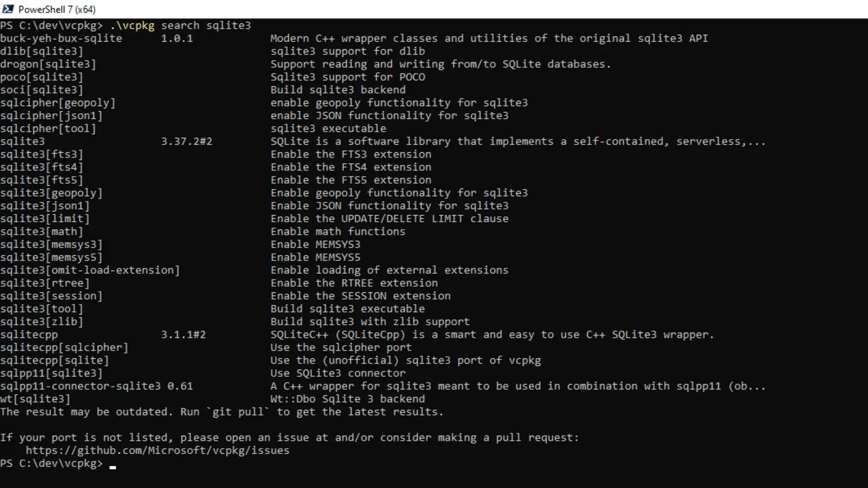
Task: Click sqlite3[json1] extension entry
Action: pos(45,206)
